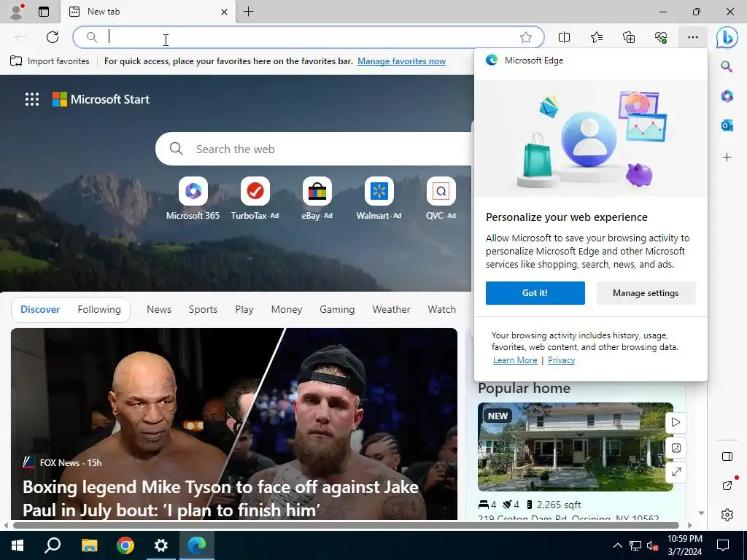Open the Windows Start menu
Viewport: 747px width, 560px height.
(18, 545)
